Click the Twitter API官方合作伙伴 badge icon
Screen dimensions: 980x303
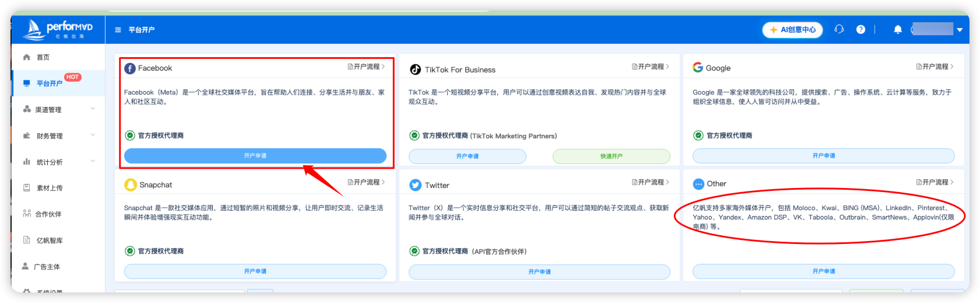[415, 251]
